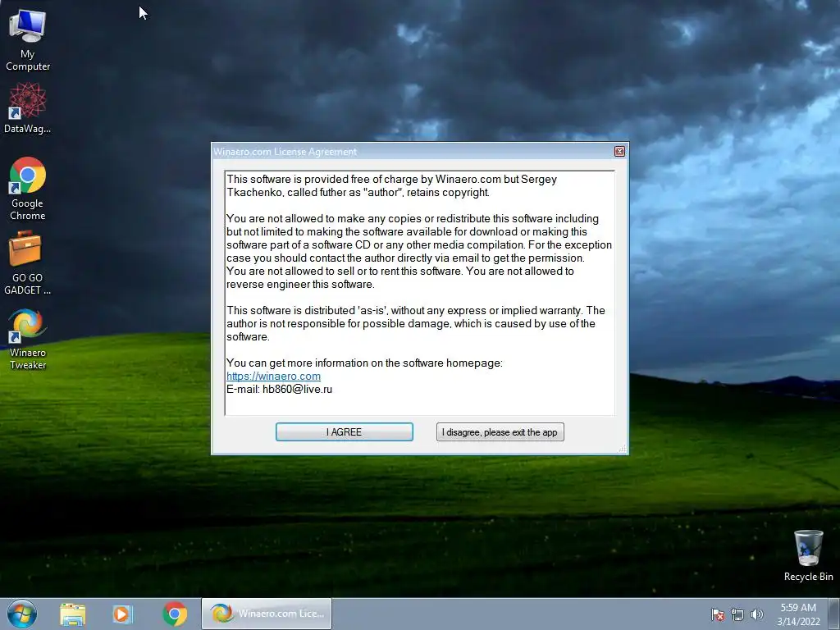Close the License Agreement dialog

tap(619, 152)
